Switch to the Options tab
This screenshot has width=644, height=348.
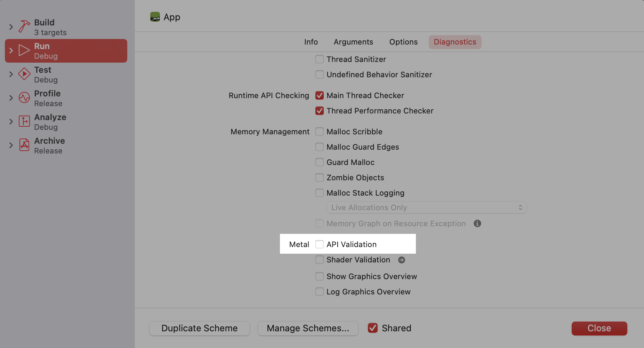(x=403, y=42)
